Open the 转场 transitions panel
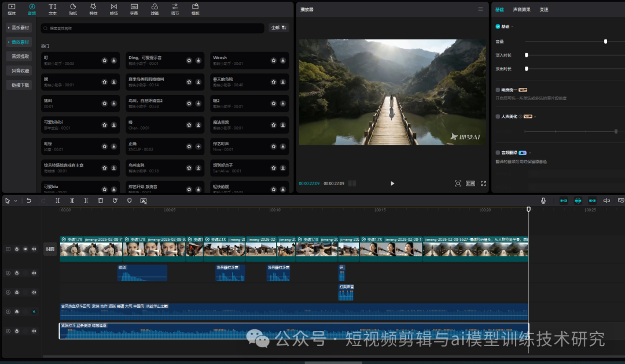Viewport: 625px width, 364px height. [x=113, y=9]
